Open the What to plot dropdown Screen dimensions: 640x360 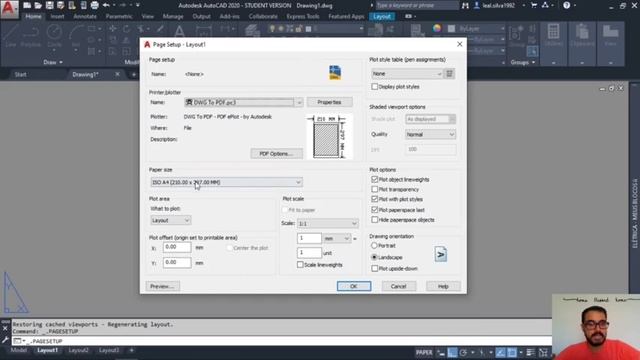[171, 220]
